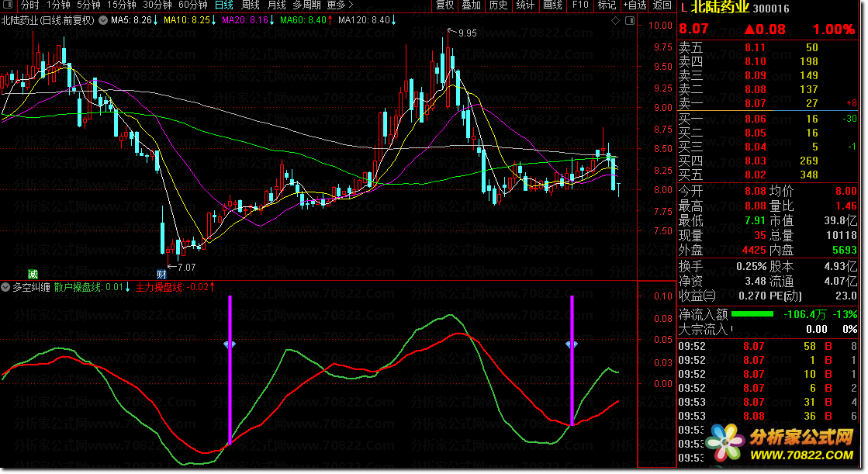This screenshot has width=868, height=474.
Task: Click the 叠加 overlay button
Action: tap(471, 5)
